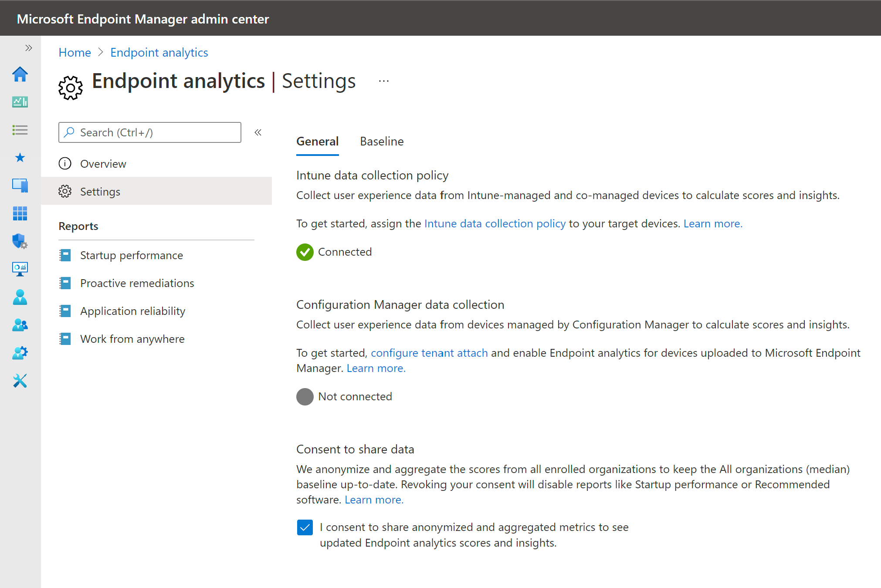The height and width of the screenshot is (588, 881).
Task: Open the Dashboard chart icon
Action: (x=20, y=102)
